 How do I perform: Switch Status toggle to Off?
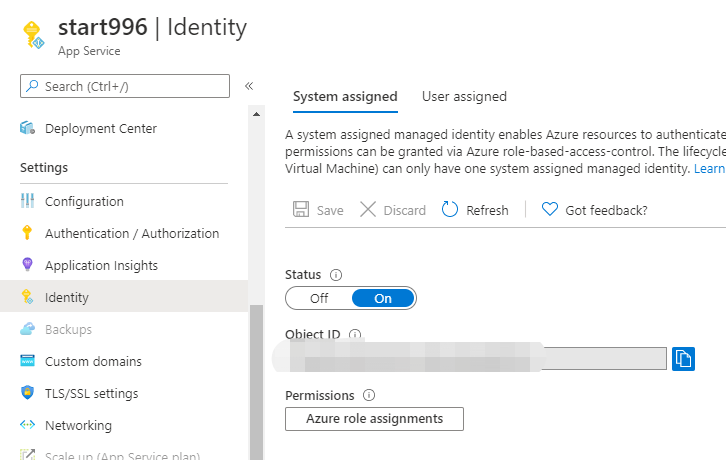pos(319,298)
